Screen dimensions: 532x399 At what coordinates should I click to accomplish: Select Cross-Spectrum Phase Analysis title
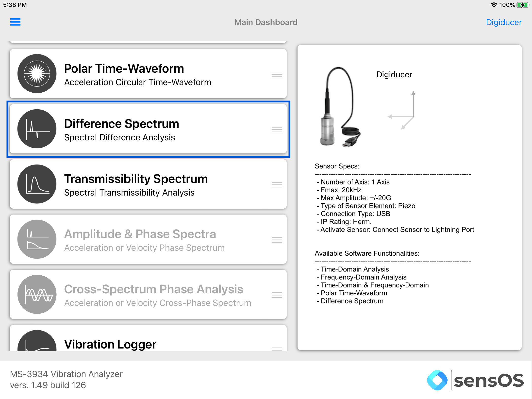[x=154, y=289]
